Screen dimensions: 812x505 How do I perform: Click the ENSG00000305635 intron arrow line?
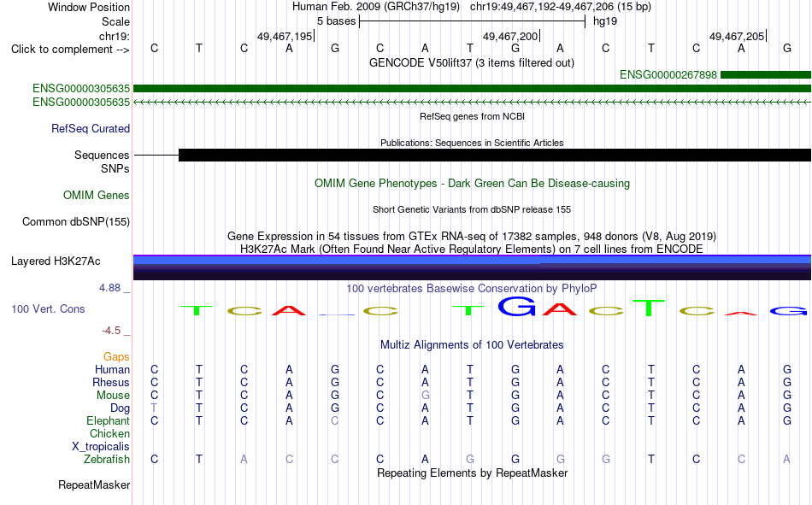pyautogui.click(x=473, y=102)
